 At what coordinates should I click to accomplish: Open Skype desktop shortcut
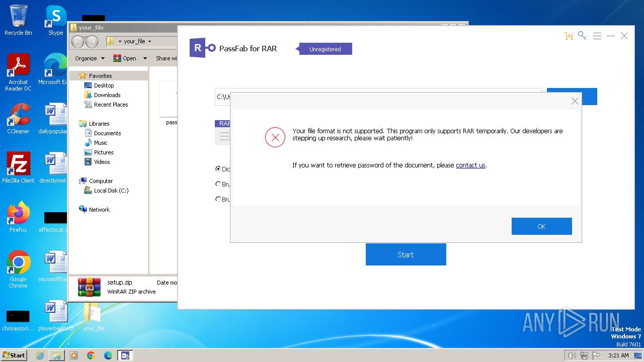[x=56, y=20]
